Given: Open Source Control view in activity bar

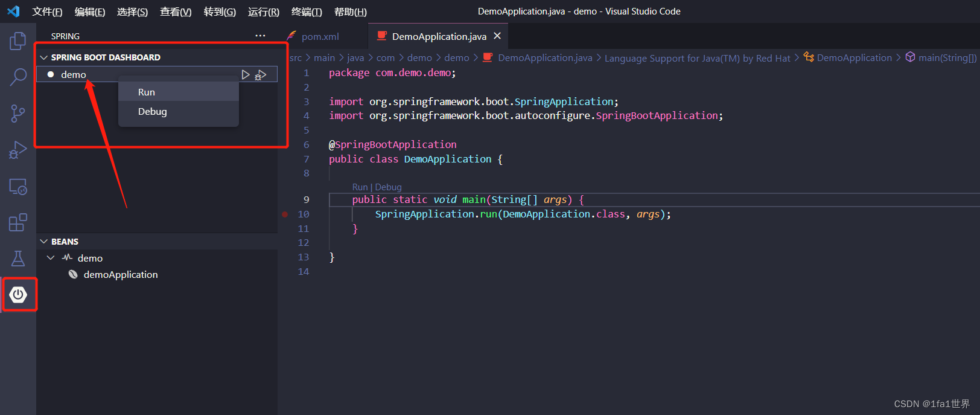Looking at the screenshot, I should (18, 113).
